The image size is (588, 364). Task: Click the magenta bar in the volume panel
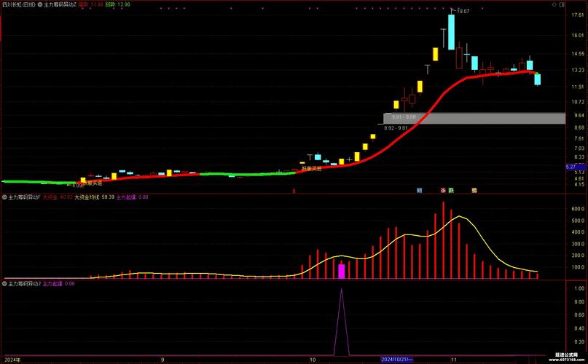pyautogui.click(x=341, y=271)
